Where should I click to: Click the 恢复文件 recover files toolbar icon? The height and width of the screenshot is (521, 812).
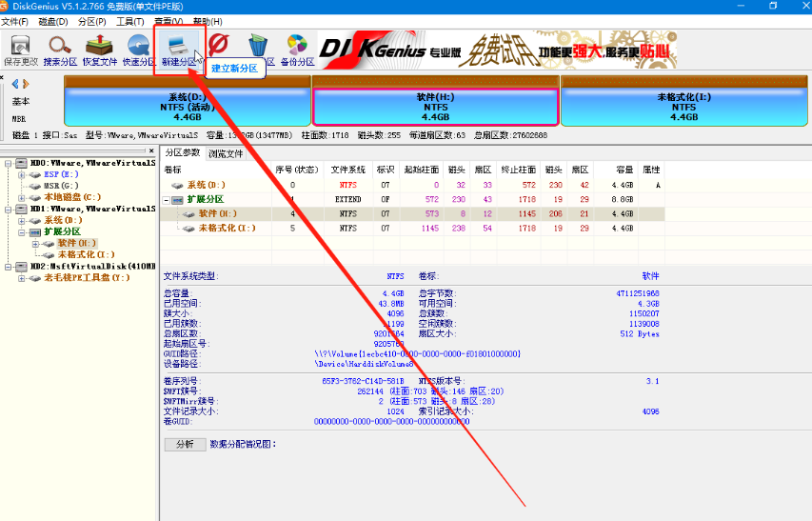(x=99, y=46)
